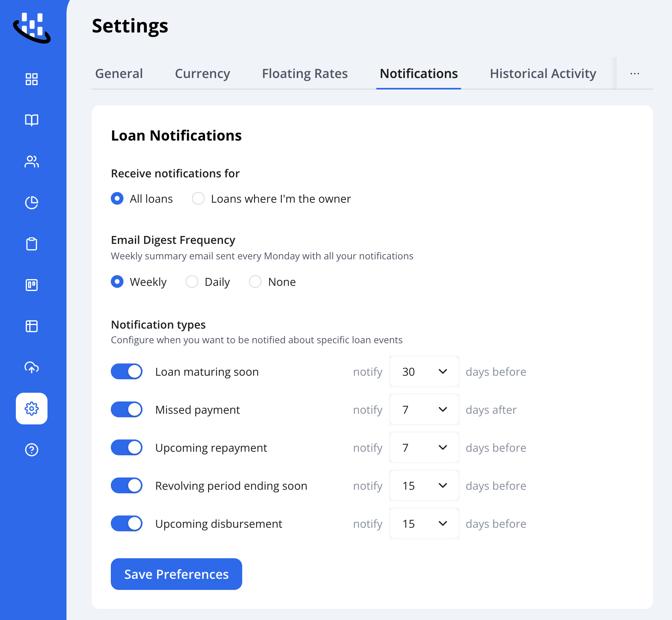Show more tabs via the ellipsis
672x620 pixels.
635,74
